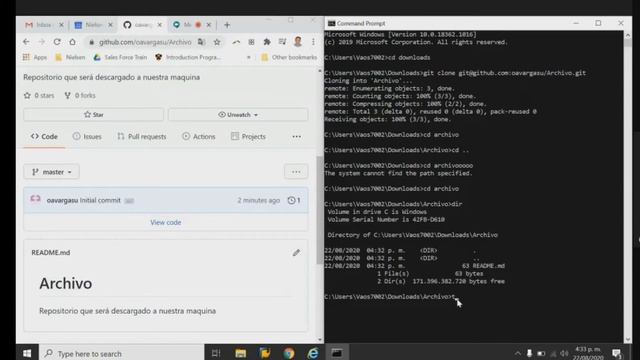Open the Introduction Progra... bookmark
640x360 pixels.
click(188, 58)
